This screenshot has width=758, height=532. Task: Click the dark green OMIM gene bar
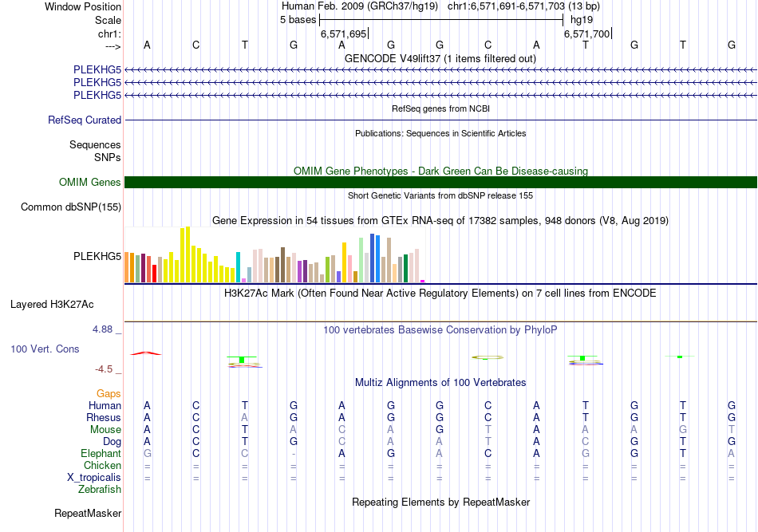441,182
